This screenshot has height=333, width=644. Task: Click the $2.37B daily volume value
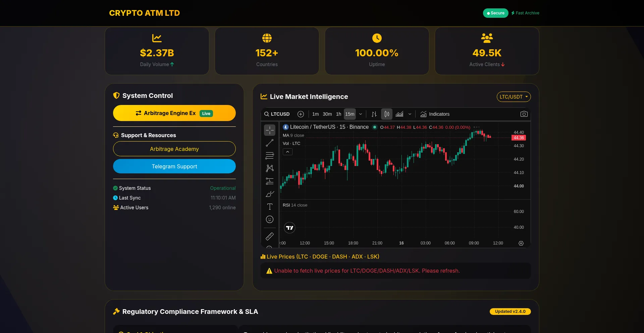(157, 53)
